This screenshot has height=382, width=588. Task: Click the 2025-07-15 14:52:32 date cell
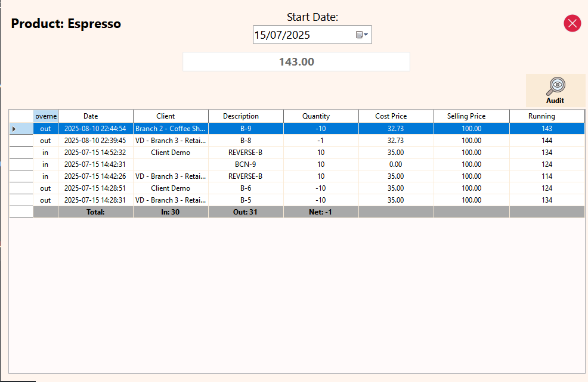pyautogui.click(x=95, y=153)
